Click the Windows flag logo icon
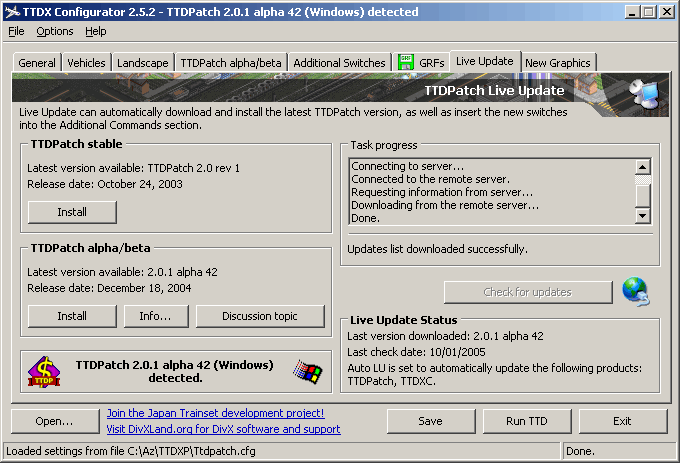 (x=307, y=372)
